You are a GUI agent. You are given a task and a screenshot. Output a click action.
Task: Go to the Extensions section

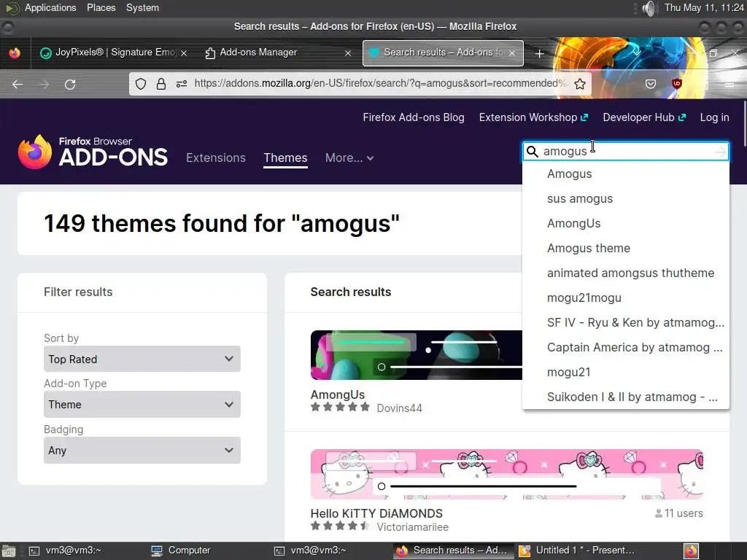click(216, 157)
